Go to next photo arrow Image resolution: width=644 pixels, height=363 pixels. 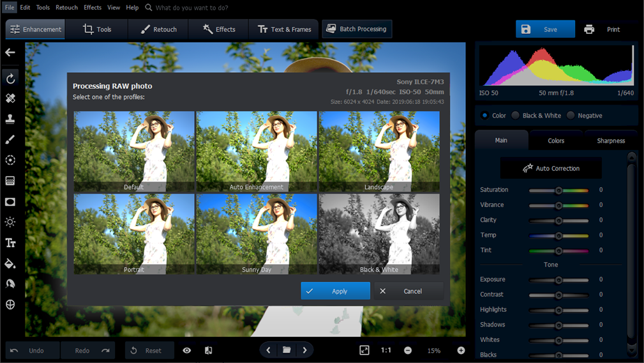[x=304, y=350]
